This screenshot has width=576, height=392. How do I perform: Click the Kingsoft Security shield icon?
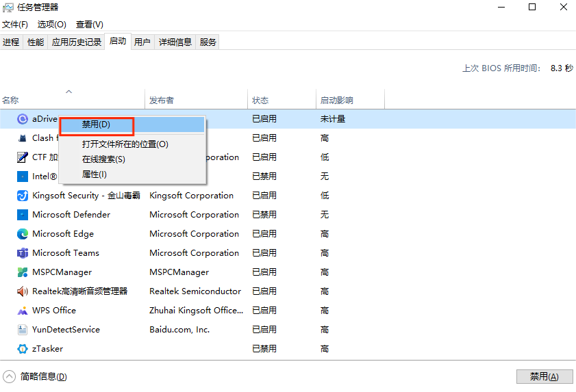pyautogui.click(x=23, y=196)
